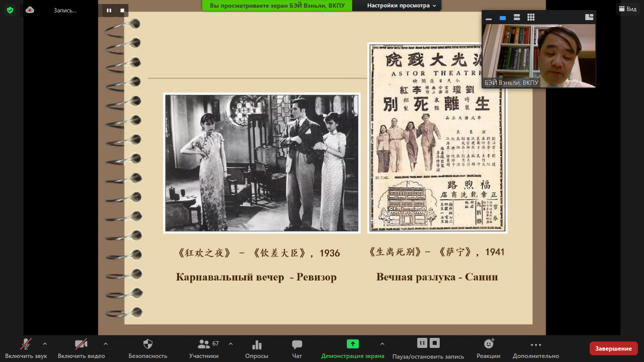
Task: Click the speaker video thumbnail of БЭЙ Вэньли
Action: 538,55
